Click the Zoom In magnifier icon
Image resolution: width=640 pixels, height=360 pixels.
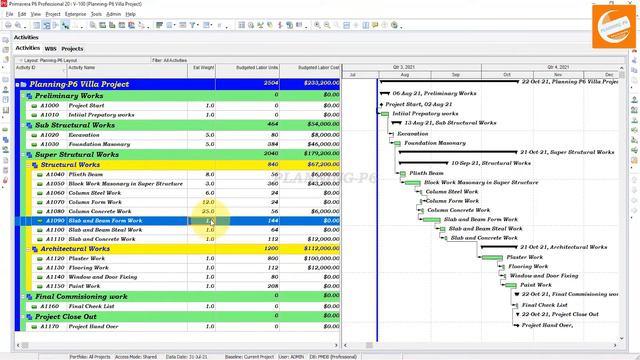click(317, 25)
